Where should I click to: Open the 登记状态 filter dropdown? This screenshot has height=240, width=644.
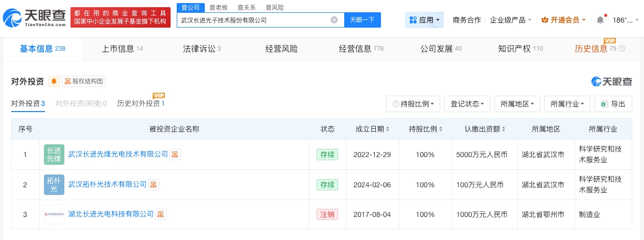click(x=467, y=104)
